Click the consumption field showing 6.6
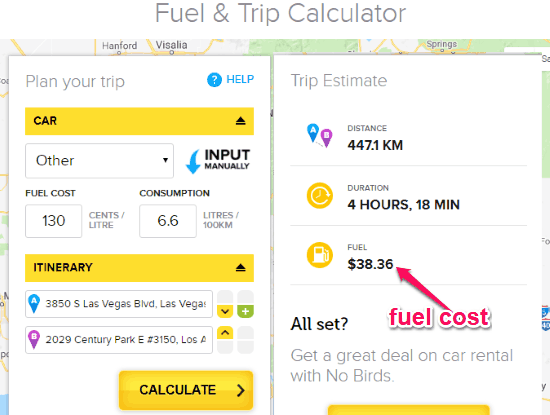Viewport: 550px width, 415px height. coord(168,221)
